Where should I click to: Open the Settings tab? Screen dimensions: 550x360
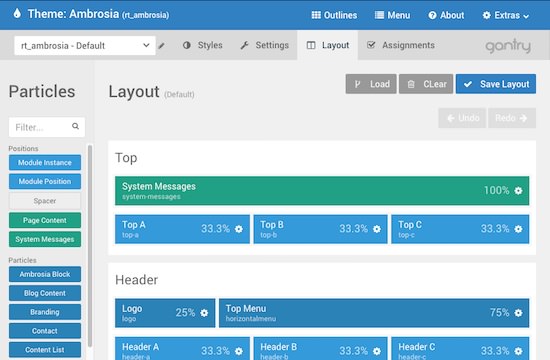coord(264,45)
